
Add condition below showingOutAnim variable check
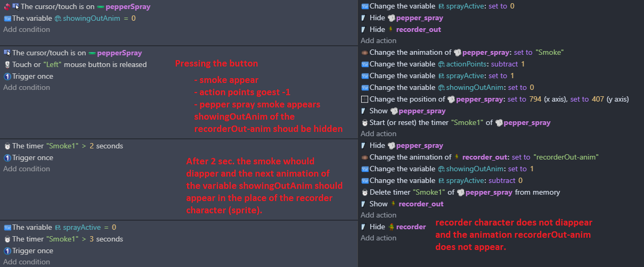[27, 29]
